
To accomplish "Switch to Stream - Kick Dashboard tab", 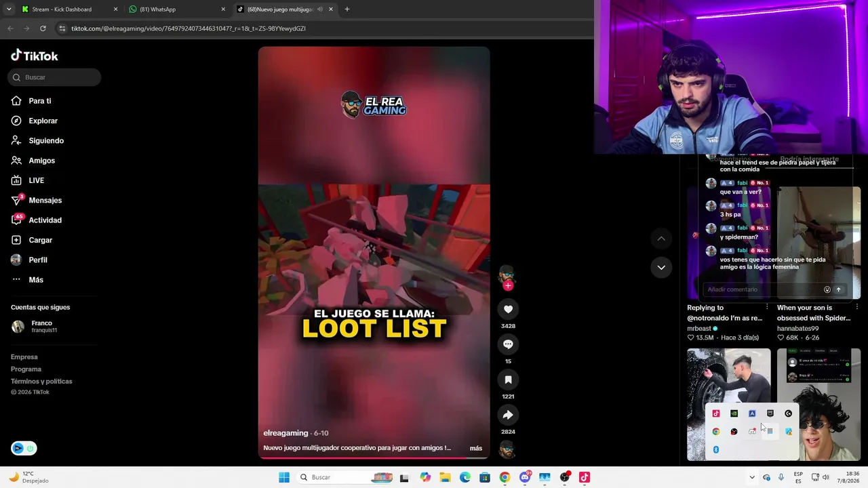I will click(69, 9).
